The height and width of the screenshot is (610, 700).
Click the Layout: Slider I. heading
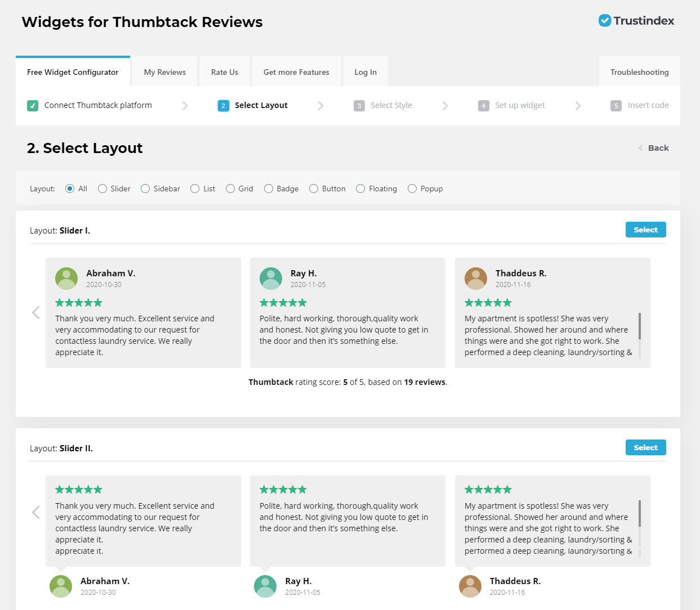(x=60, y=231)
